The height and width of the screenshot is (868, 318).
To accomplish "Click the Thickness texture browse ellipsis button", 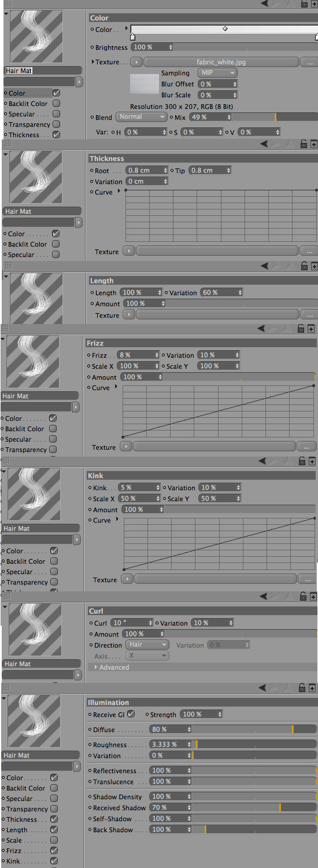I will [309, 251].
